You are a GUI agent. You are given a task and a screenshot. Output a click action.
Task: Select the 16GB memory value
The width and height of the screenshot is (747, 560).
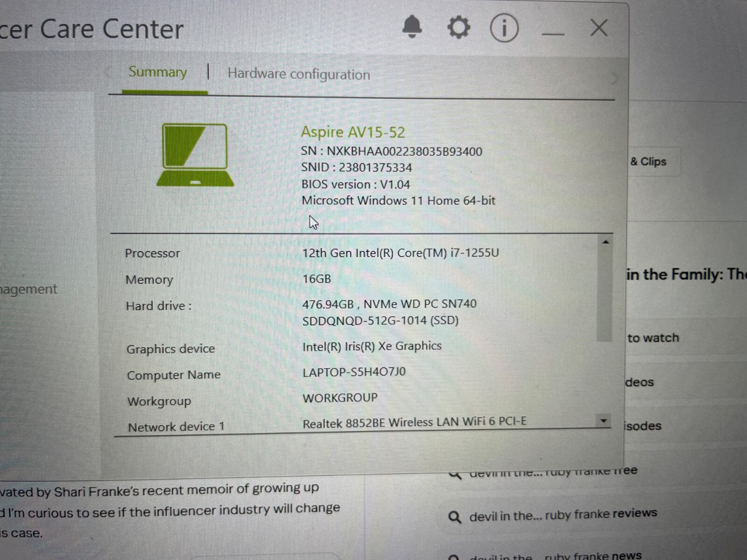pos(317,279)
